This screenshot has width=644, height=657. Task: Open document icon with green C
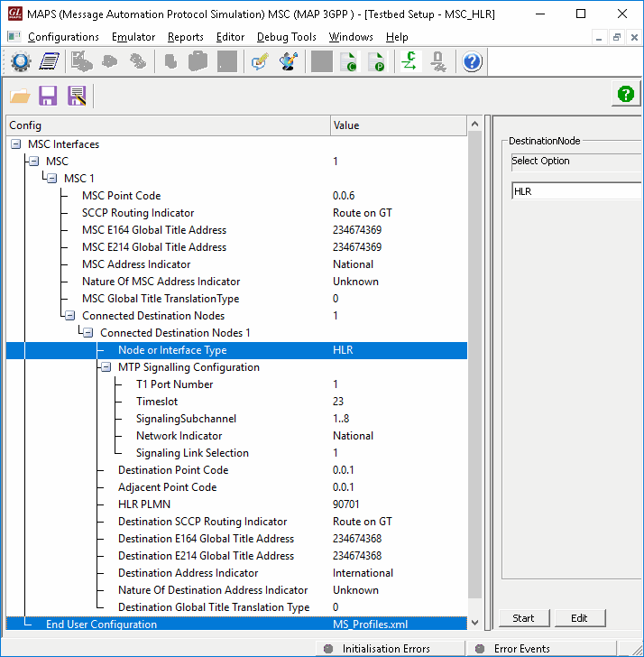[349, 61]
